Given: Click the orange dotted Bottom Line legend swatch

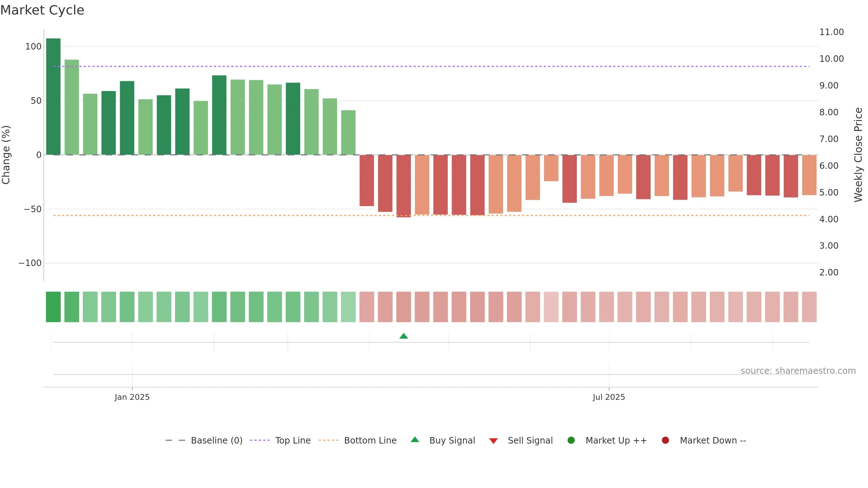Looking at the screenshot, I should click(328, 440).
